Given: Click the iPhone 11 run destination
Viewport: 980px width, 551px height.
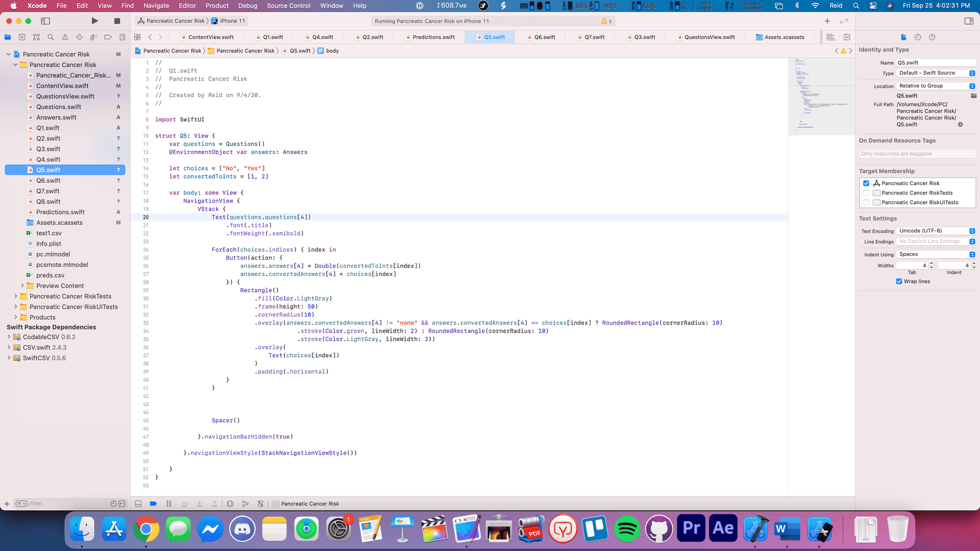Looking at the screenshot, I should (232, 21).
